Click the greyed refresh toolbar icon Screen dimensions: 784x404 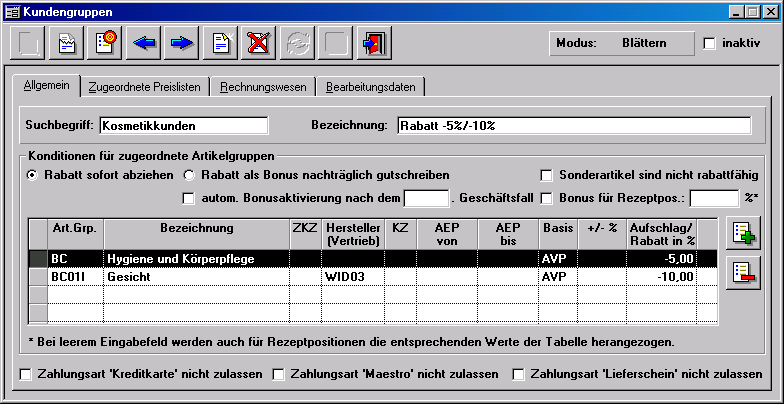pos(298,43)
